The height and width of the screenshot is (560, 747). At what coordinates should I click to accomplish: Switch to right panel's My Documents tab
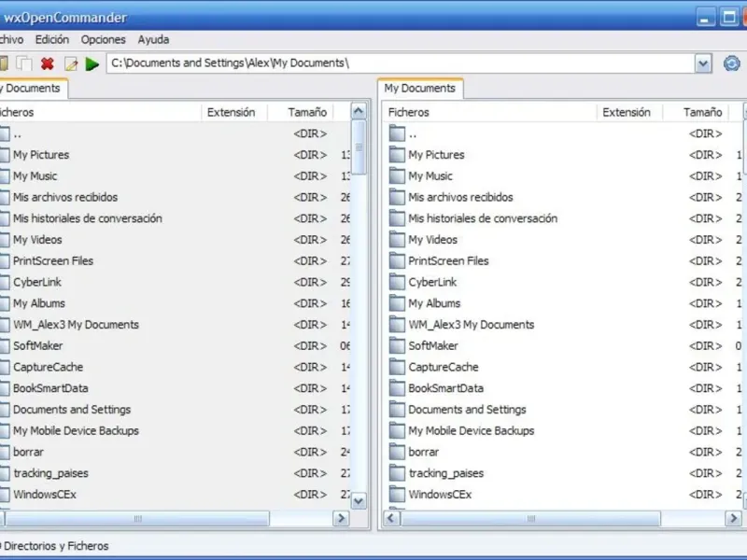pyautogui.click(x=419, y=89)
